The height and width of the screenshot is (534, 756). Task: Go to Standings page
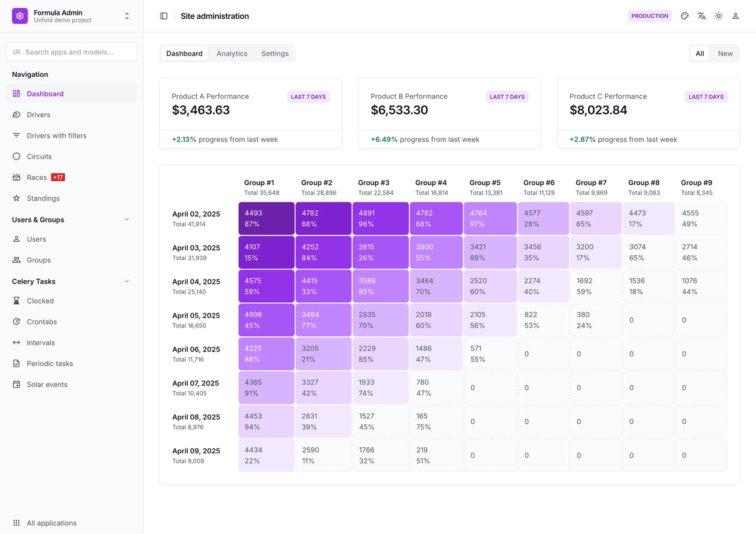pyautogui.click(x=72, y=198)
